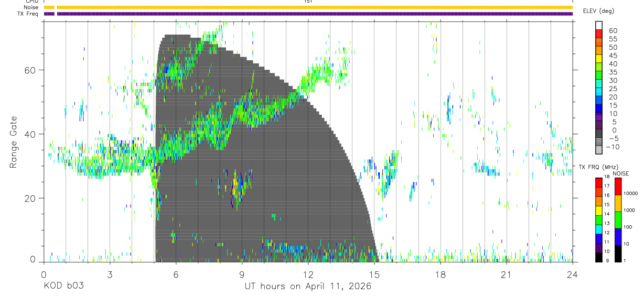
Task: Click the '55' value on the ELEV scale
Action: point(613,39)
